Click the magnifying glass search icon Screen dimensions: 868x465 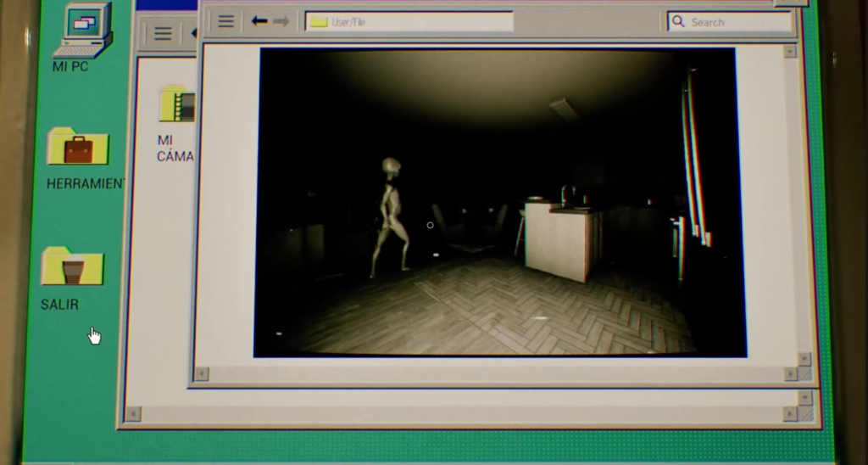(x=678, y=21)
